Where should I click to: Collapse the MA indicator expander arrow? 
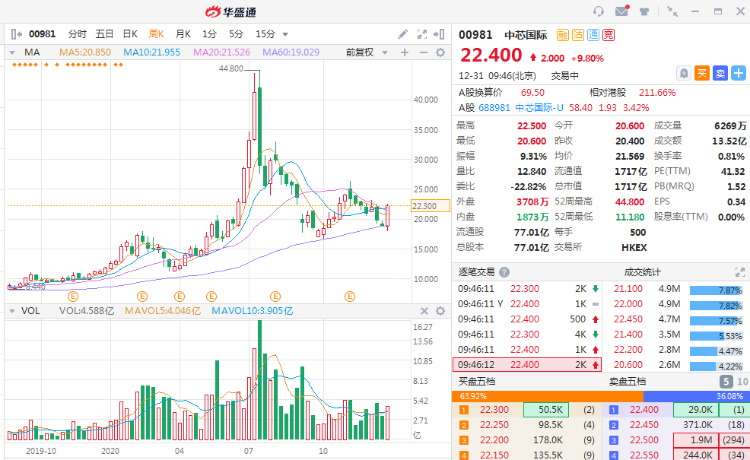point(12,53)
